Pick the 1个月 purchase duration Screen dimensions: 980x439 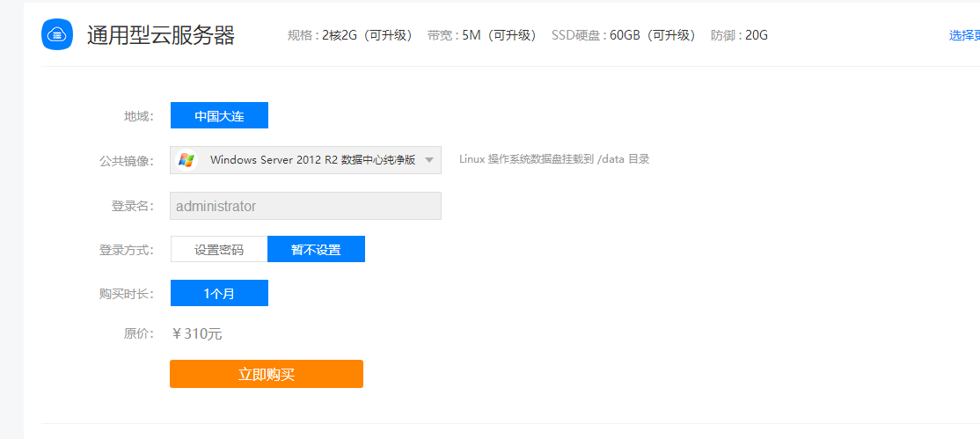coord(219,293)
